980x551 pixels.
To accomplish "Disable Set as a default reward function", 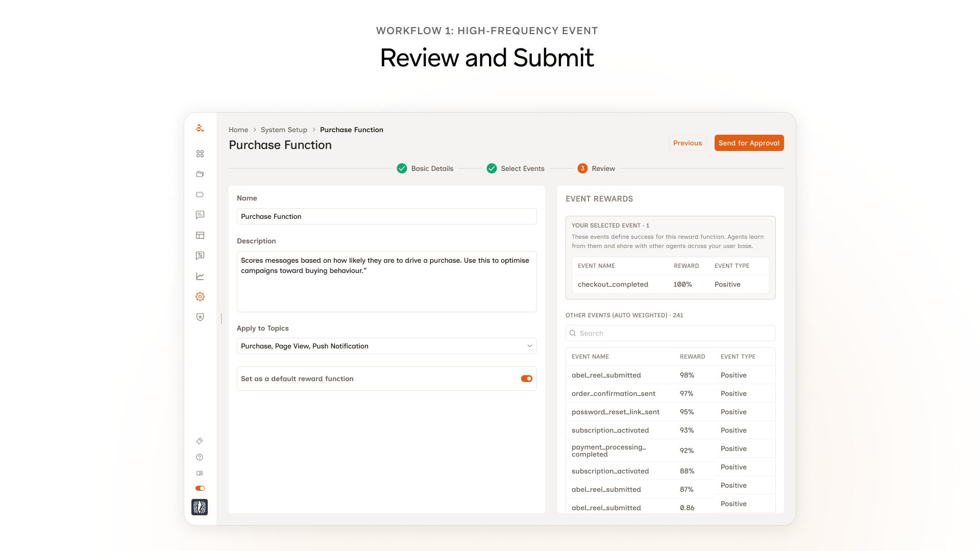I will pyautogui.click(x=527, y=379).
